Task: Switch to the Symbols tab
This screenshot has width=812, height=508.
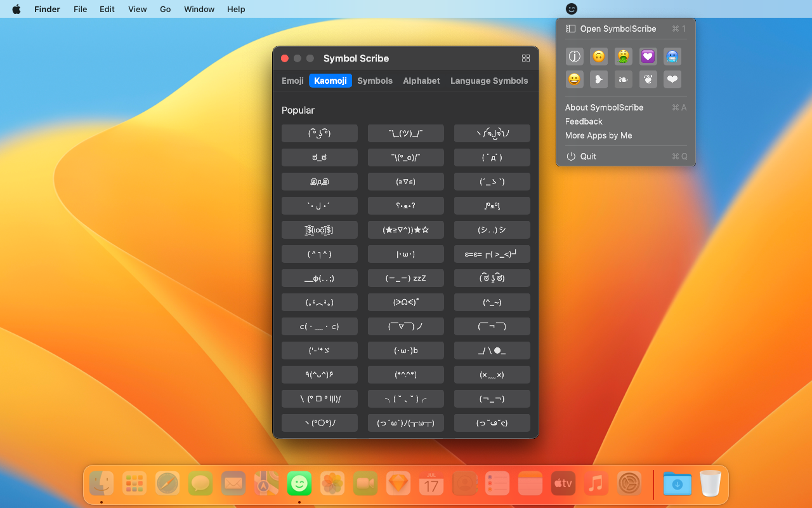Action: tap(375, 81)
